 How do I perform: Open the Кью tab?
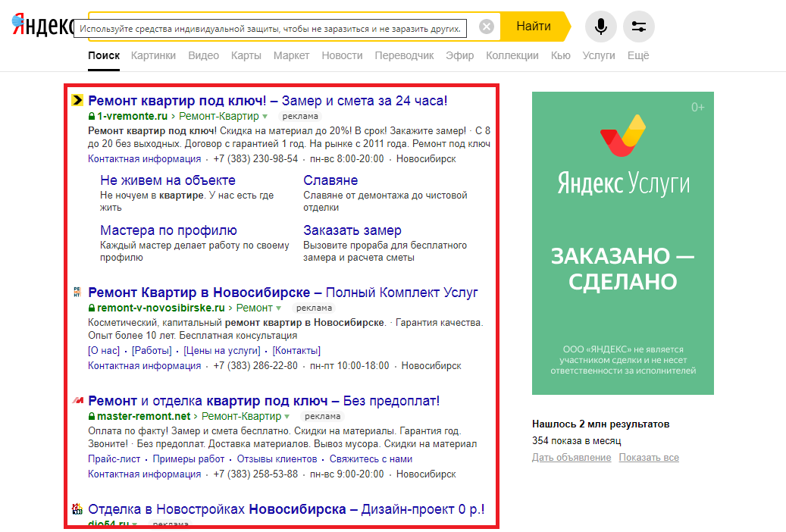point(560,55)
